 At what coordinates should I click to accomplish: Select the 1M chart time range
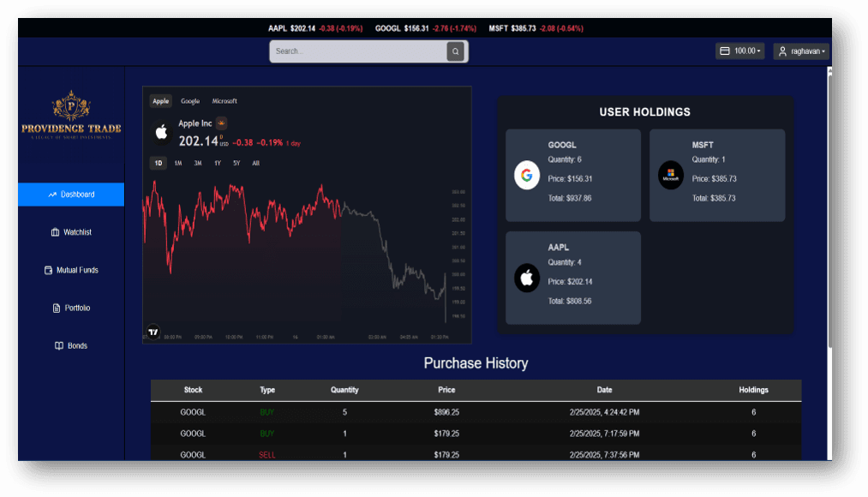click(178, 163)
